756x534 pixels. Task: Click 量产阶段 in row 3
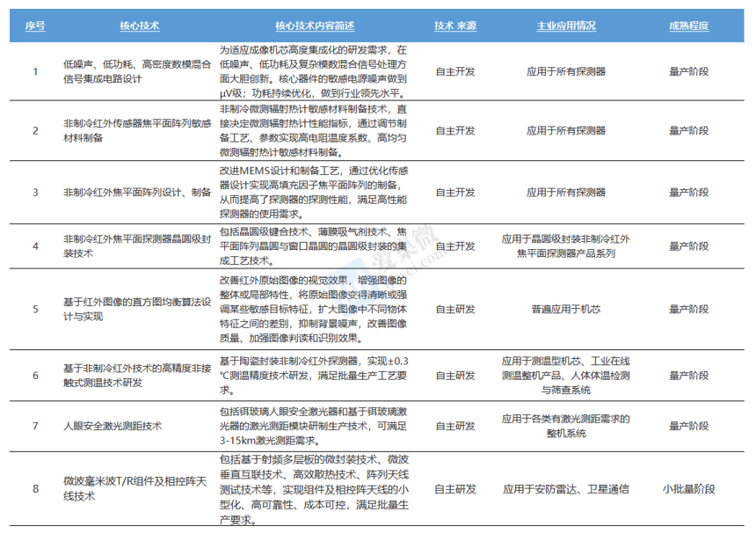[x=688, y=193]
